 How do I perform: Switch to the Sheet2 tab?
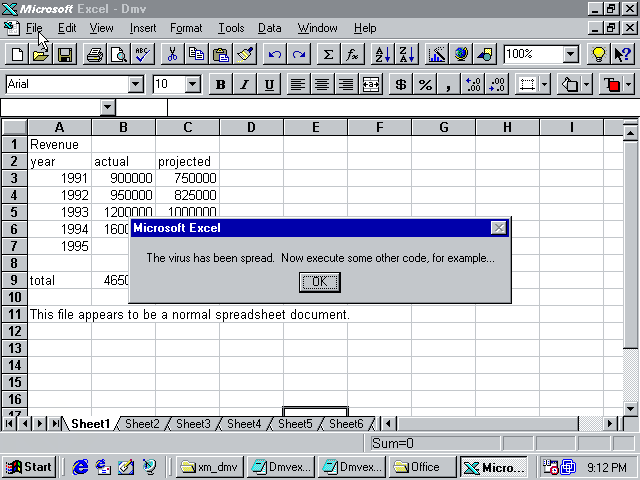[x=142, y=424]
